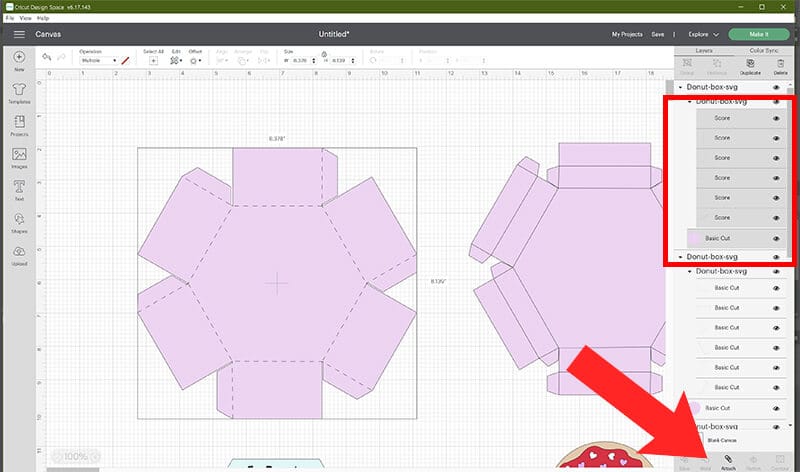800x472 pixels.
Task: Switch to the Layers tab
Action: [704, 51]
